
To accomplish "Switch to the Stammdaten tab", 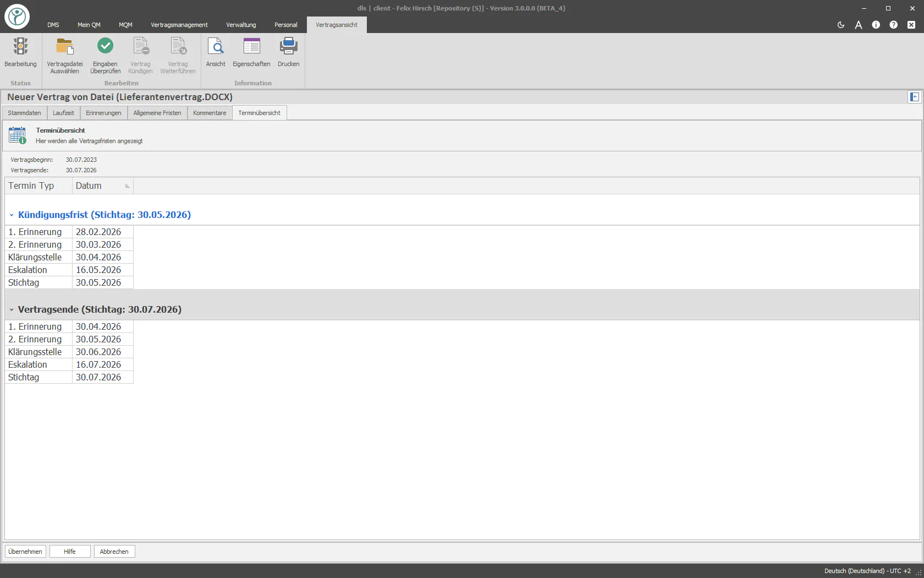I will click(x=24, y=113).
